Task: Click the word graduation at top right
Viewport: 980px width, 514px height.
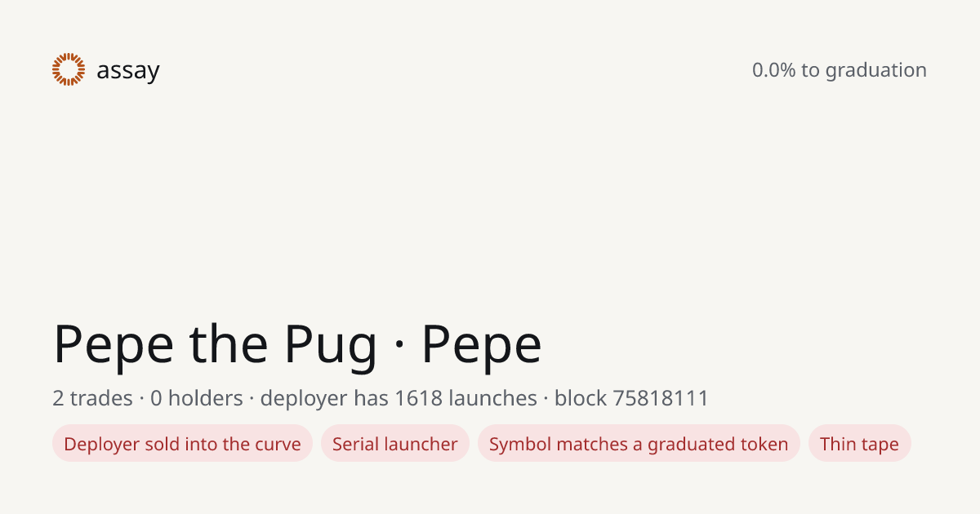Action: click(876, 71)
